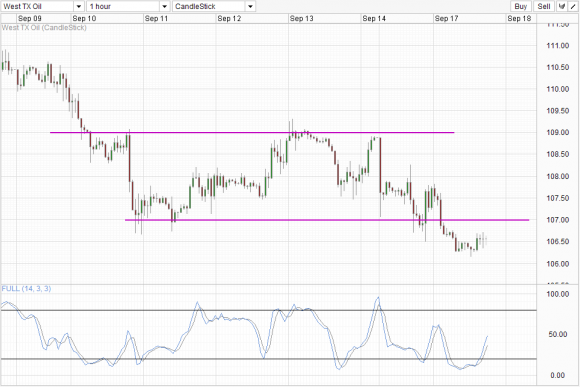Click the 107.00 price axis label
The height and width of the screenshot is (387, 580).
[557, 220]
